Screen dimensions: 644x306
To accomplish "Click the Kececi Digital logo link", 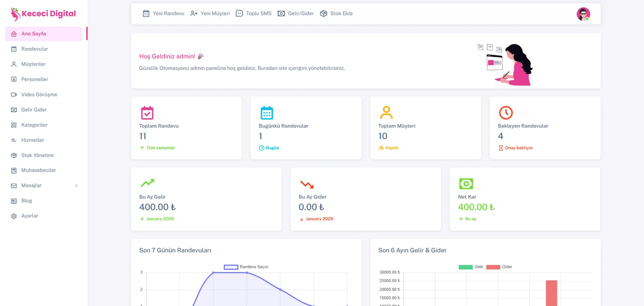I will click(43, 14).
